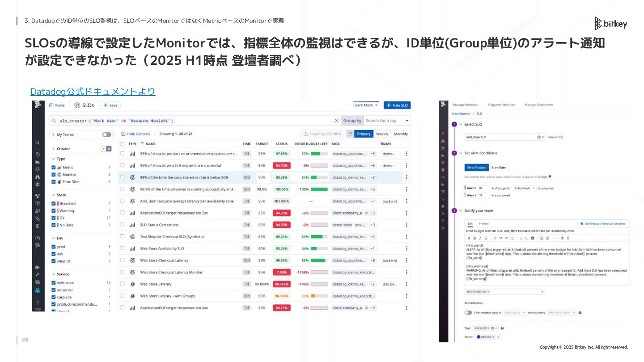Uncheck the No Data state checkbox
Viewport: 644px width, 362px height.
pos(54,225)
